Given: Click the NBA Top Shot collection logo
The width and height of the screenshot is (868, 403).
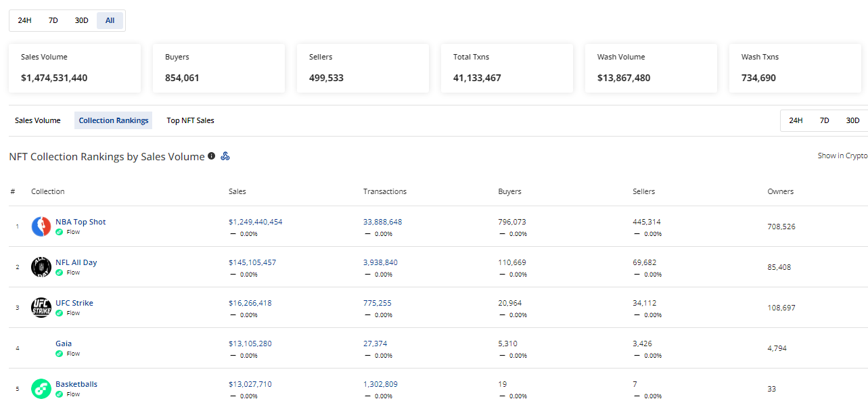Looking at the screenshot, I should tap(41, 227).
